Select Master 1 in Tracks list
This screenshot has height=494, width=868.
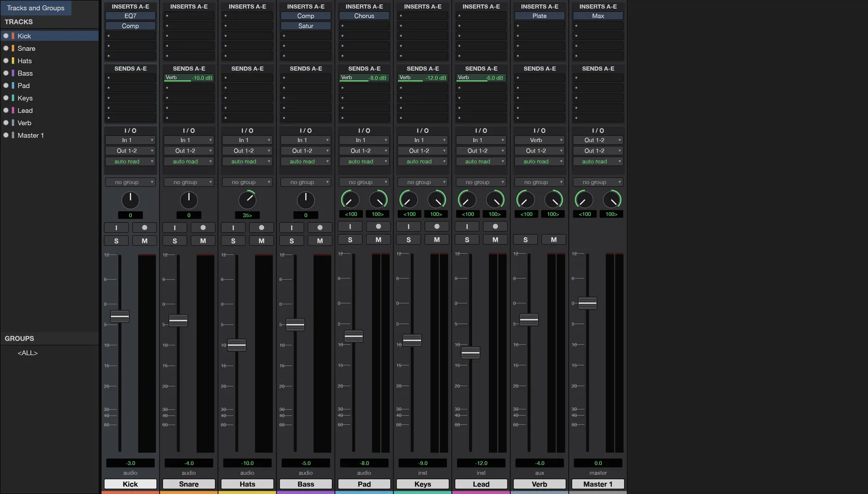[x=50, y=135]
